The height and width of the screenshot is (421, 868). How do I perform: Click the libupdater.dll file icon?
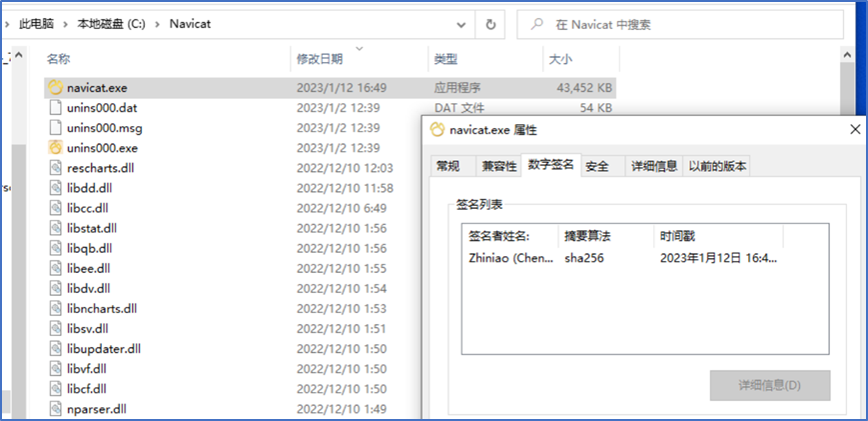click(55, 349)
